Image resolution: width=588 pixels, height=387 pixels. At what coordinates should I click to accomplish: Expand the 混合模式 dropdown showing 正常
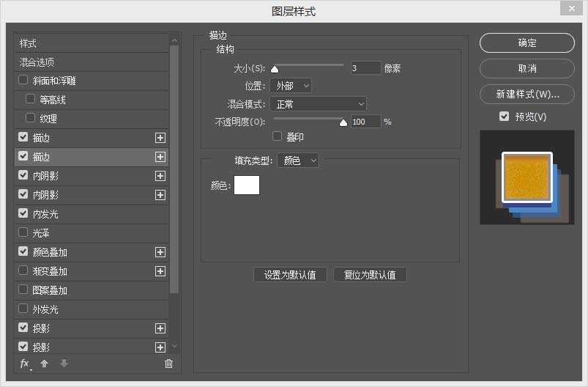click(x=318, y=104)
